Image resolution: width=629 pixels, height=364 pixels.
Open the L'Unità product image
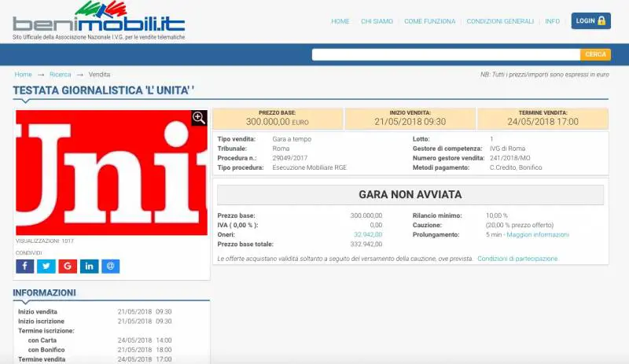(112, 173)
